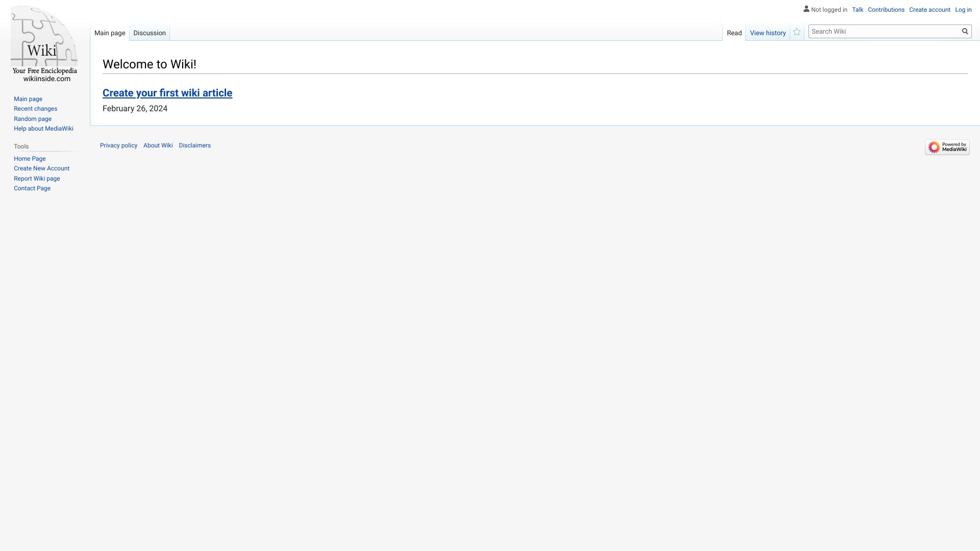The height and width of the screenshot is (551, 980).
Task: Toggle the Watch star for main page
Action: pyautogui.click(x=797, y=32)
